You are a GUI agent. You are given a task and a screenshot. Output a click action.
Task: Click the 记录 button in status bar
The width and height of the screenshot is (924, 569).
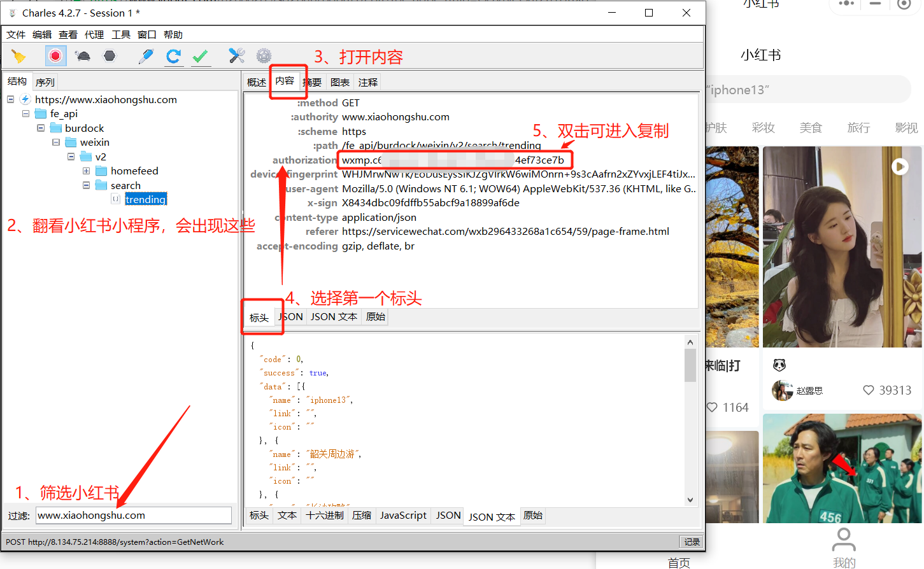click(692, 542)
